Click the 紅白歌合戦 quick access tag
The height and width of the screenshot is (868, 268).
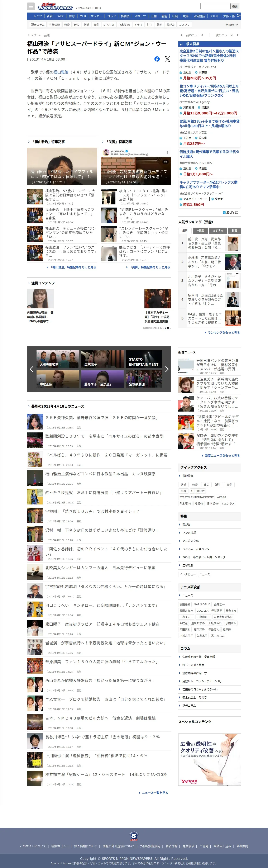(x=198, y=491)
